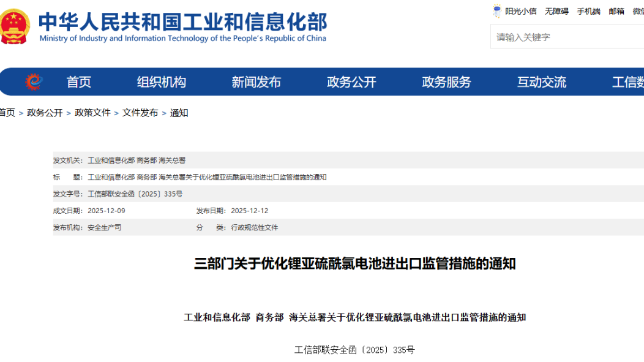Open the 邮箱 mailbox link
Viewport: 644px width, 362px height.
tap(616, 11)
